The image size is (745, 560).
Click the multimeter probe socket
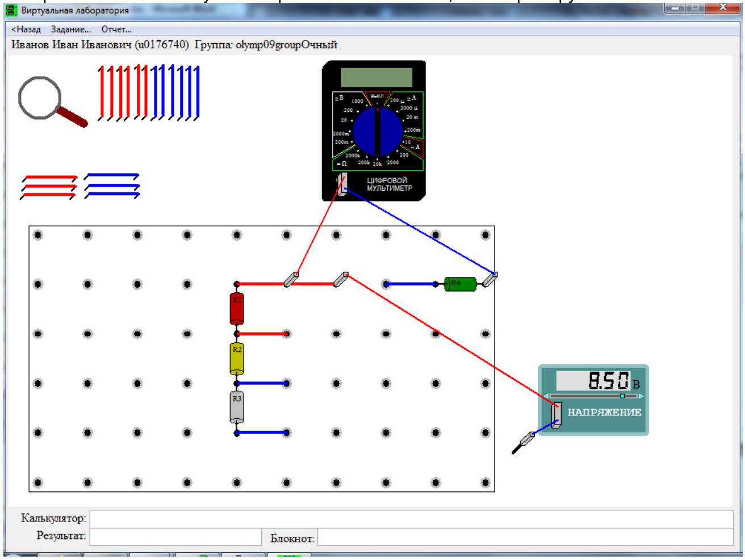tap(341, 185)
